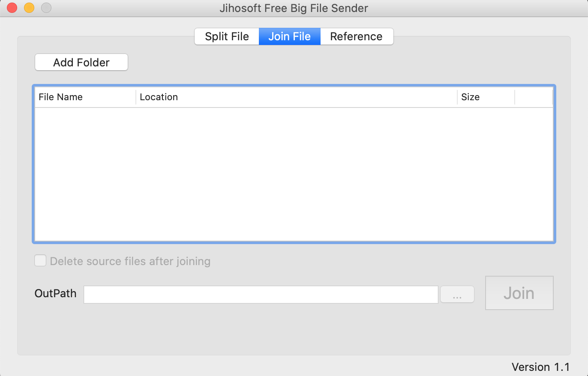This screenshot has width=588, height=376.
Task: Click the Jihosoft Free Big File Sender title
Action: 294,8
